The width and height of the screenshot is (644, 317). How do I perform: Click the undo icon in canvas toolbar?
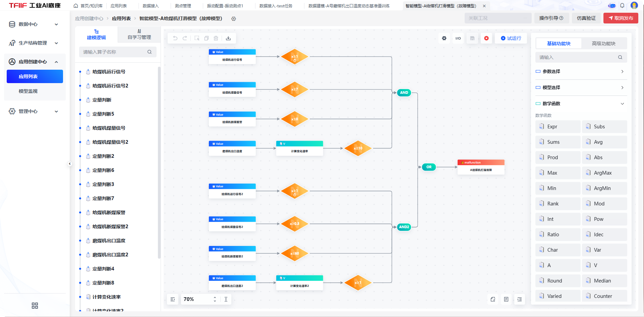[175, 38]
